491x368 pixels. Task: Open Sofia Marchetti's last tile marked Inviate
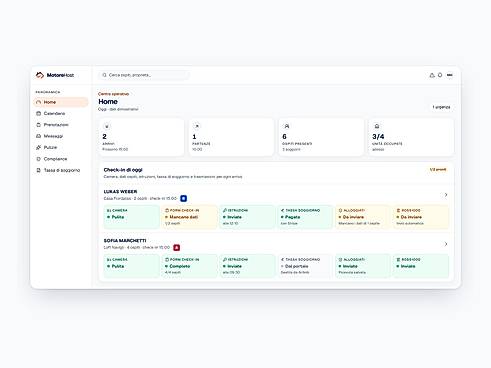click(x=421, y=266)
